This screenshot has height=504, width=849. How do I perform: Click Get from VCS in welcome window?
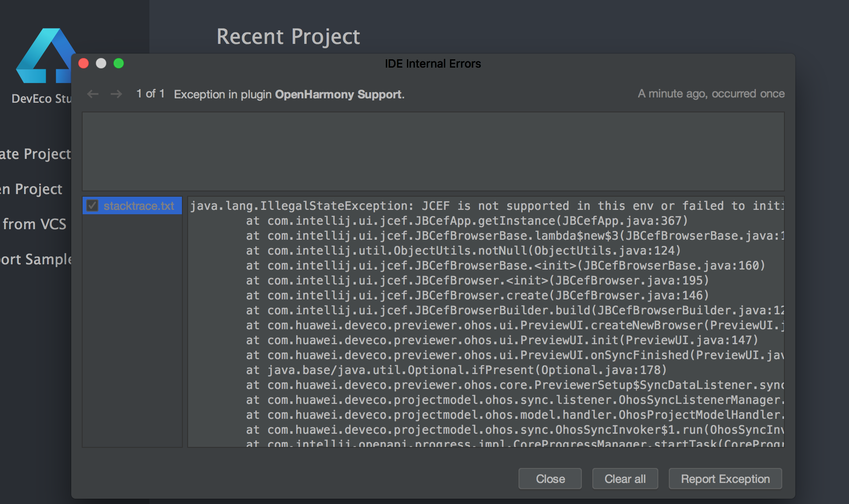34,224
